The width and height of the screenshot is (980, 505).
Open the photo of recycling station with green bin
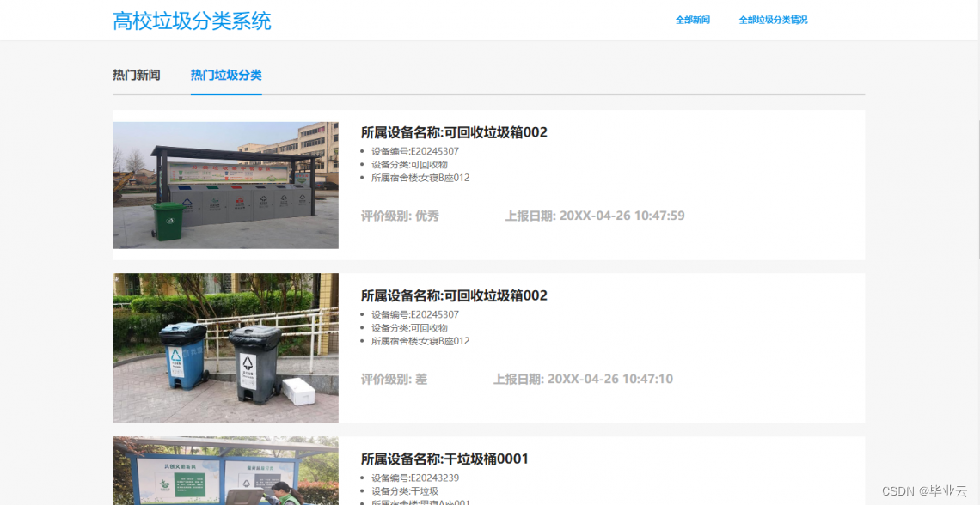click(225, 185)
